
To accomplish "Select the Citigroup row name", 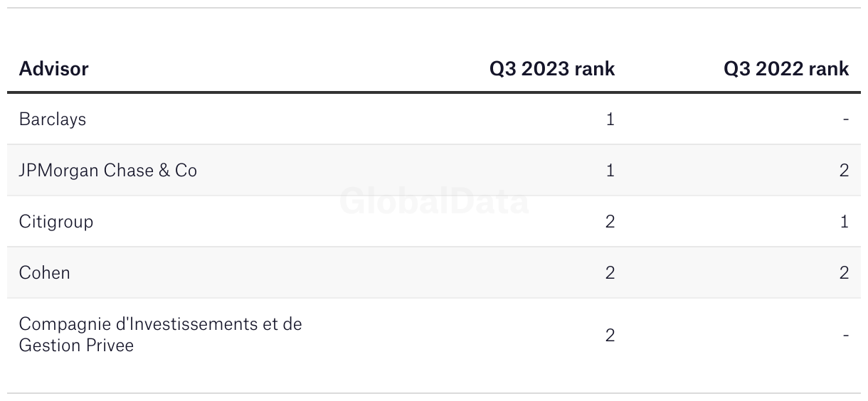I will (x=56, y=222).
